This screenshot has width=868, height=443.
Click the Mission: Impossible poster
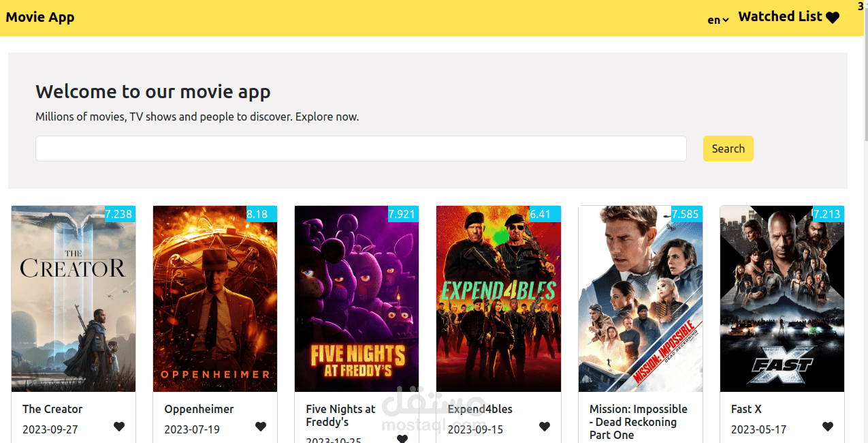coord(640,299)
